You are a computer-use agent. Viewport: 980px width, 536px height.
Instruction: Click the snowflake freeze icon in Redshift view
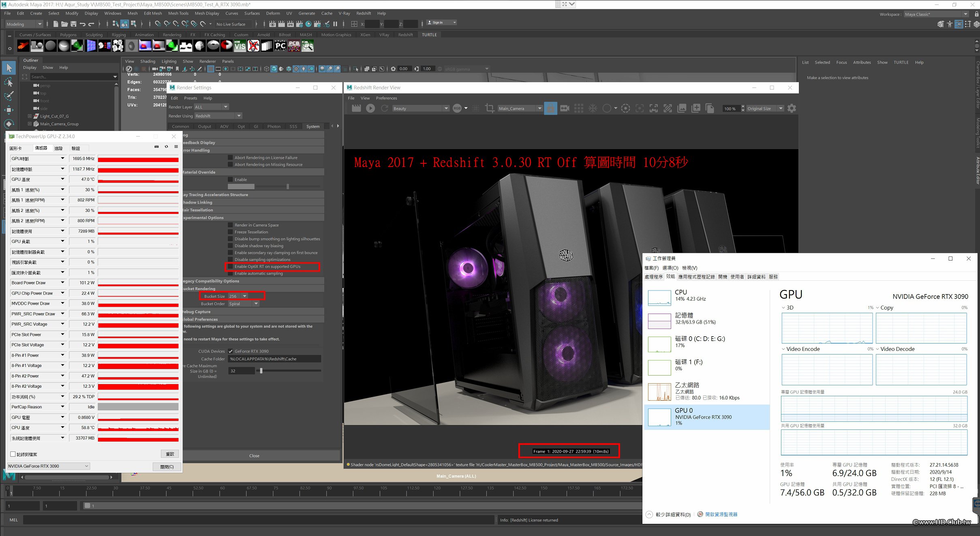coord(593,108)
